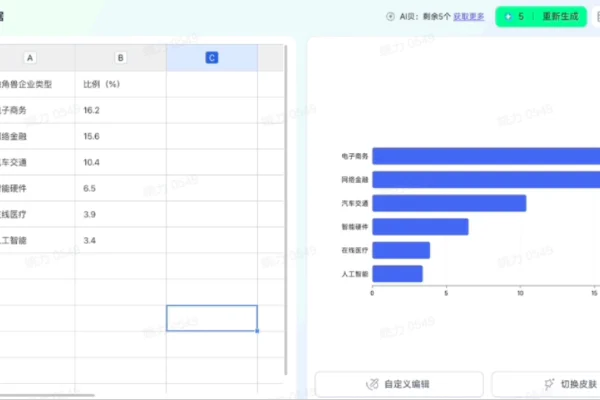Select column A header
The height and width of the screenshot is (400, 600).
point(30,58)
